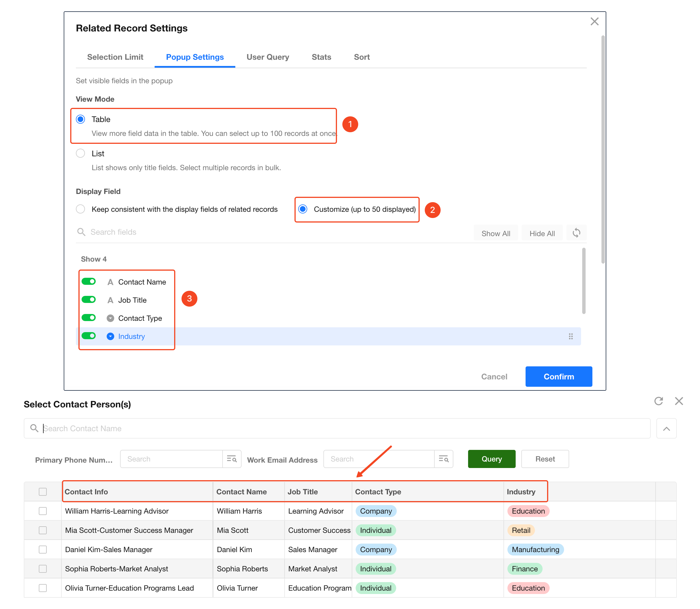
Task: Click the drag handle on Industry row
Action: click(x=571, y=336)
